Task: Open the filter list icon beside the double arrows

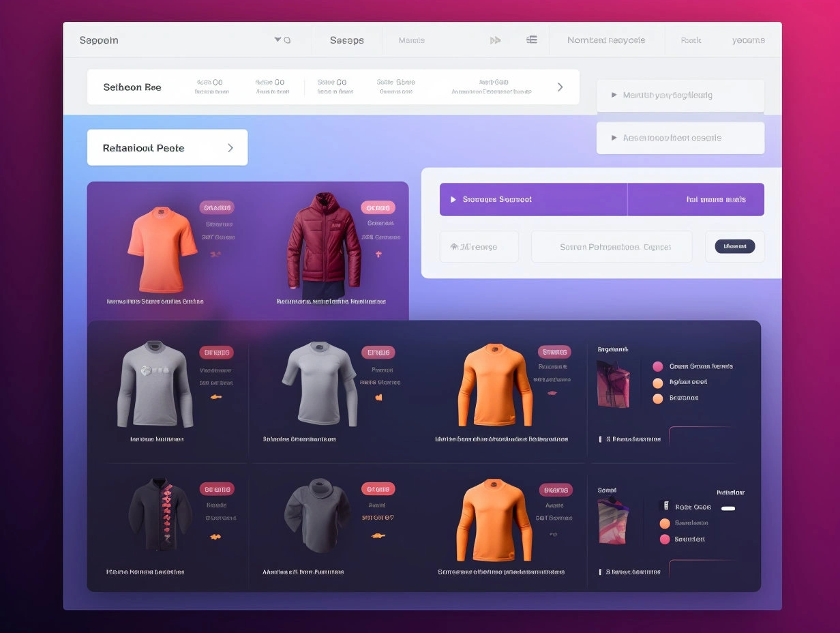Action: tap(532, 40)
